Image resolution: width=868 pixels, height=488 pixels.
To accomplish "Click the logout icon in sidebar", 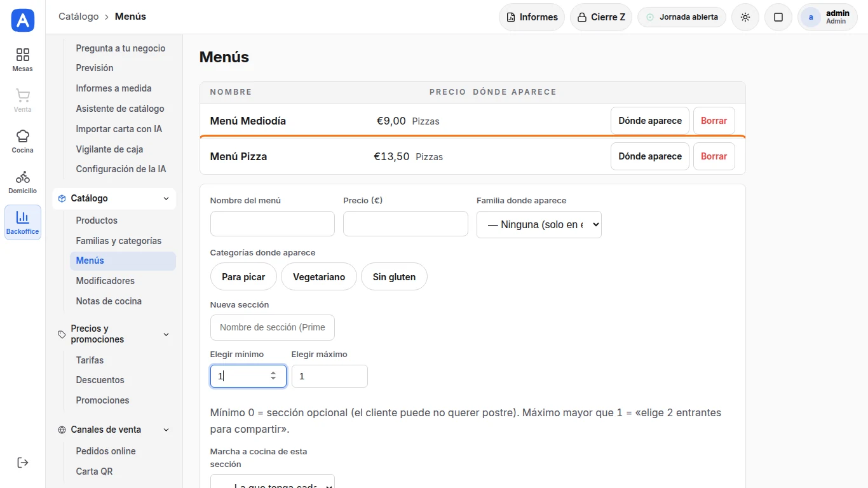I will [23, 463].
